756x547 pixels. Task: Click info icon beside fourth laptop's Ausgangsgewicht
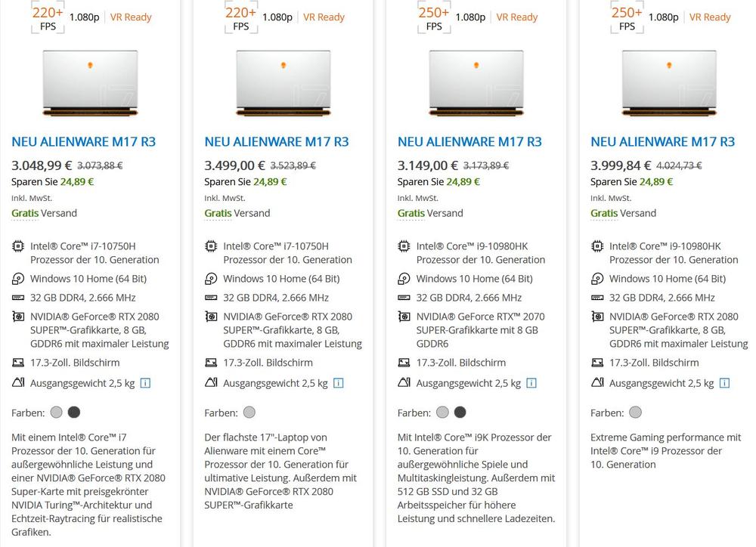(724, 383)
